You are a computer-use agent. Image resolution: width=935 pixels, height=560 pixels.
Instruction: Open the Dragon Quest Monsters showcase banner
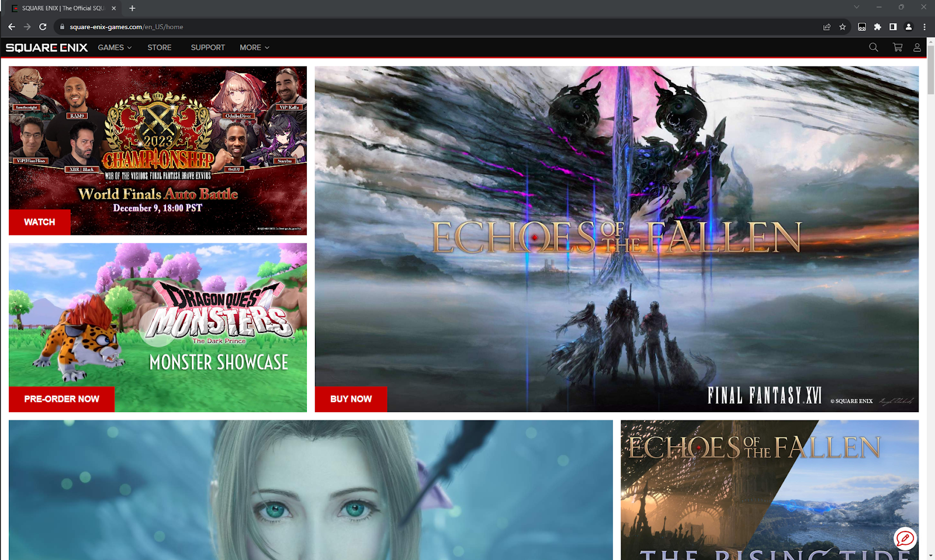pyautogui.click(x=158, y=328)
